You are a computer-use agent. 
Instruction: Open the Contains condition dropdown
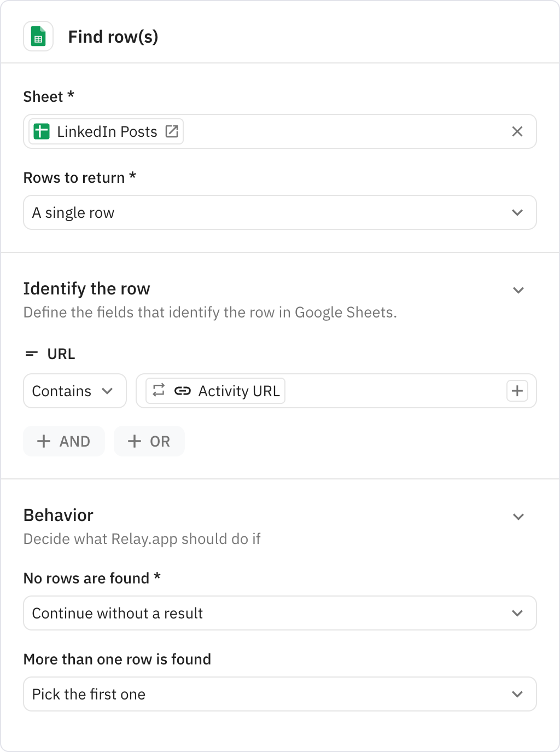(x=75, y=391)
